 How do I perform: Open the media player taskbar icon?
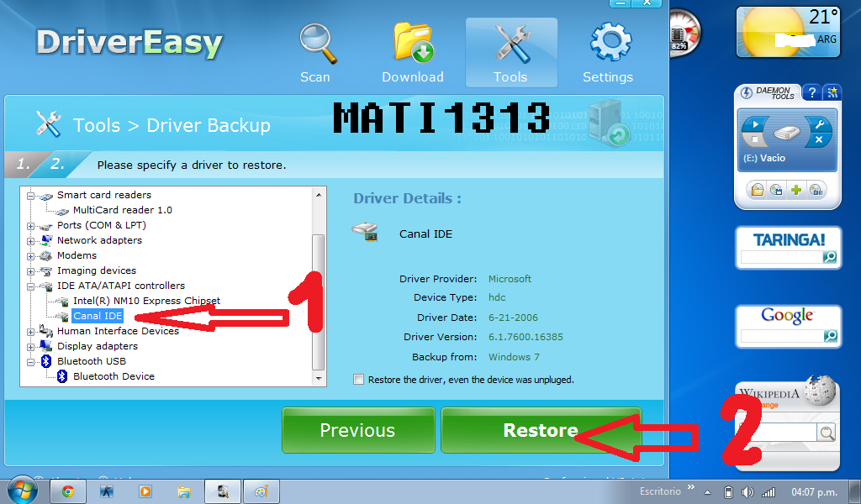[145, 491]
